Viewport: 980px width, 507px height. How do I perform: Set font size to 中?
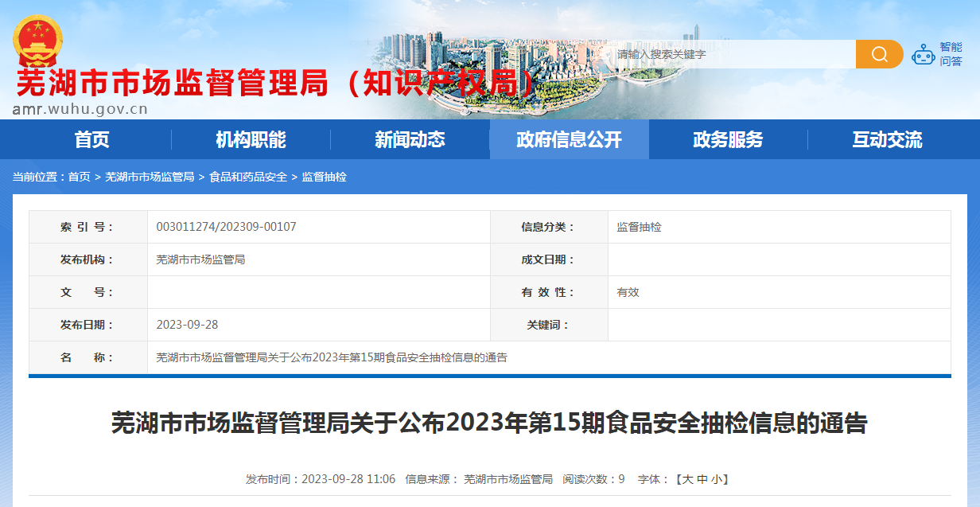[702, 479]
